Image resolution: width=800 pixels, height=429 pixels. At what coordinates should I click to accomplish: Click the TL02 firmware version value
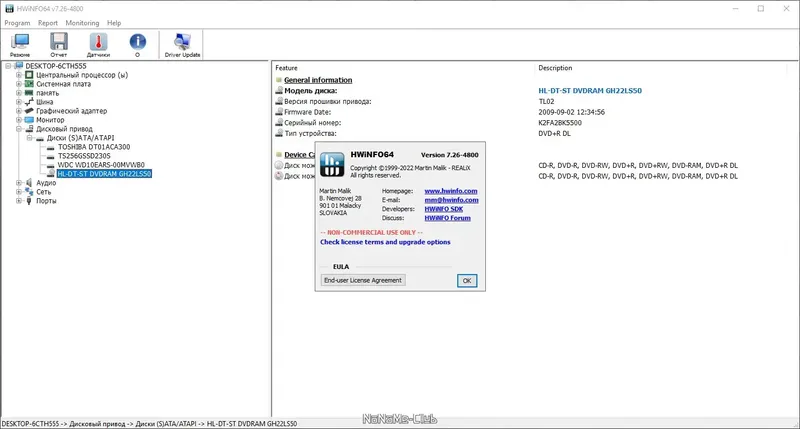[546, 102]
